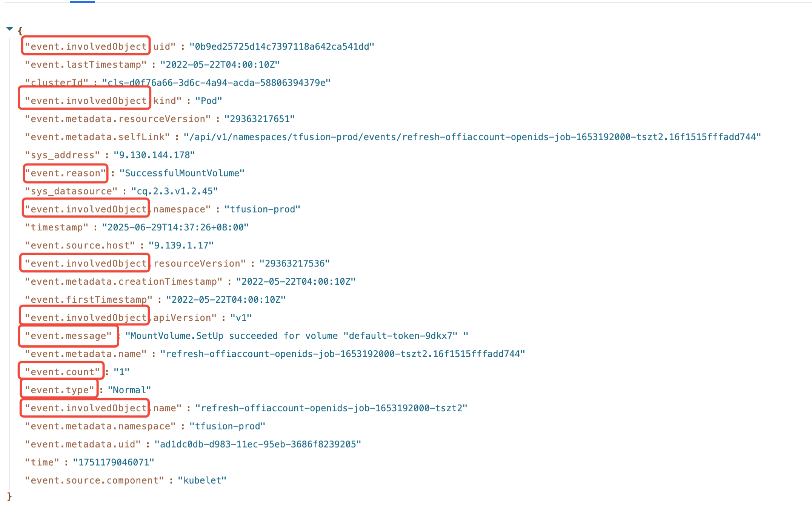The width and height of the screenshot is (812, 509).
Task: Click the "time" value 1751179046071
Action: click(114, 462)
